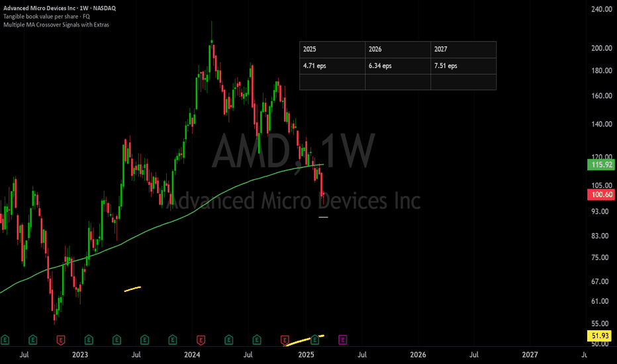Select the 7.51 eps table cell
This screenshot has height=364, width=617.
[463, 66]
